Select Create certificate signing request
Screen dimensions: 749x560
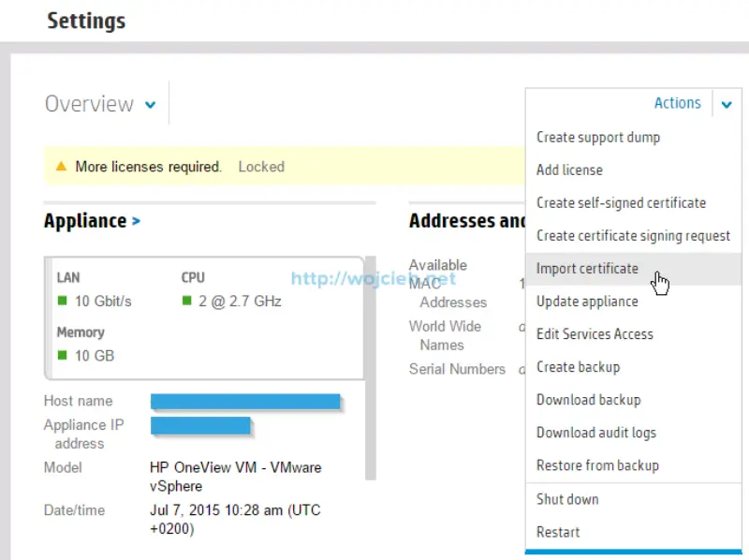coord(634,236)
